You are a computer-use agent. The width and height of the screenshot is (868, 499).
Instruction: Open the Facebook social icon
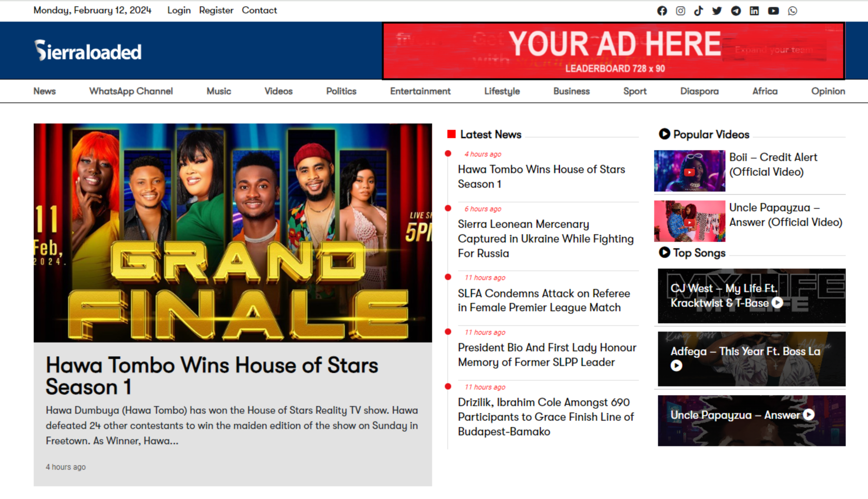click(x=662, y=11)
